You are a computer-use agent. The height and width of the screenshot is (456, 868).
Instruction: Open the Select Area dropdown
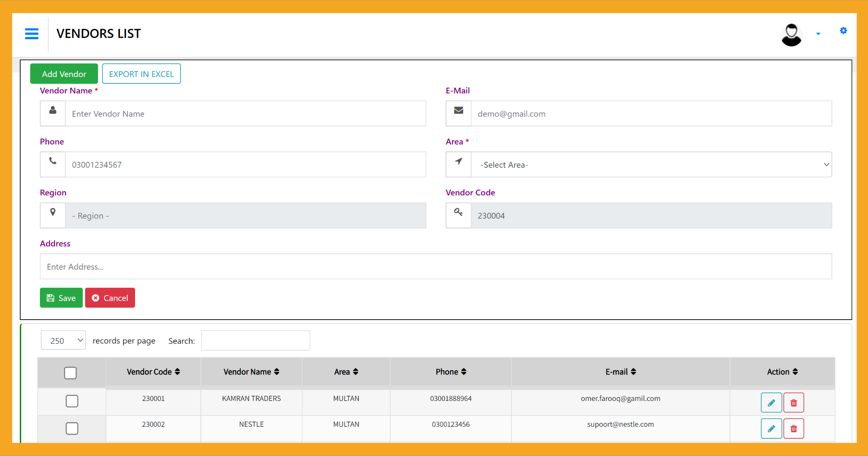click(651, 165)
